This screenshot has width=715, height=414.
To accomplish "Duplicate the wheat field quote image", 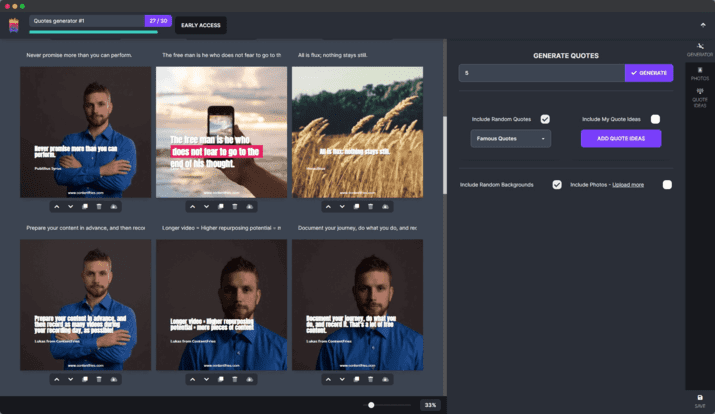I will click(357, 207).
